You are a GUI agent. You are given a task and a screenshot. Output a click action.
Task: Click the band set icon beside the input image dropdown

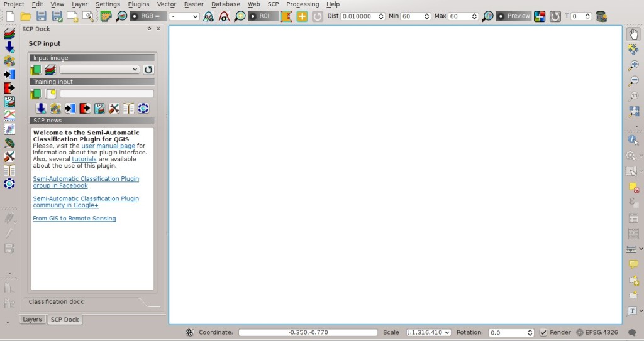[x=50, y=70]
